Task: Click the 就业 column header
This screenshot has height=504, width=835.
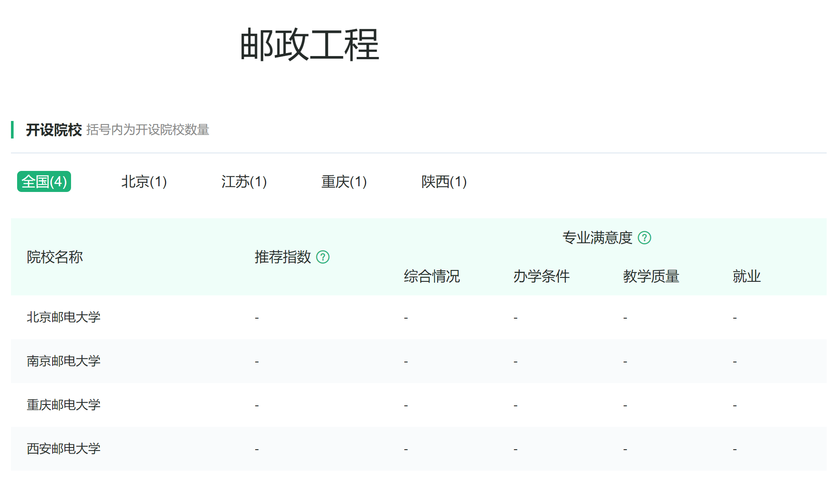Action: click(x=747, y=276)
